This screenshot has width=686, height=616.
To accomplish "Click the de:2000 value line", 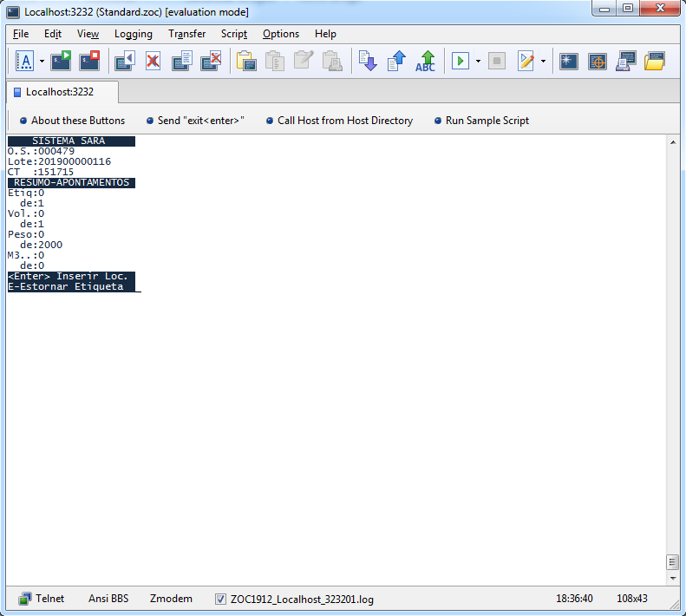I will click(x=41, y=246).
